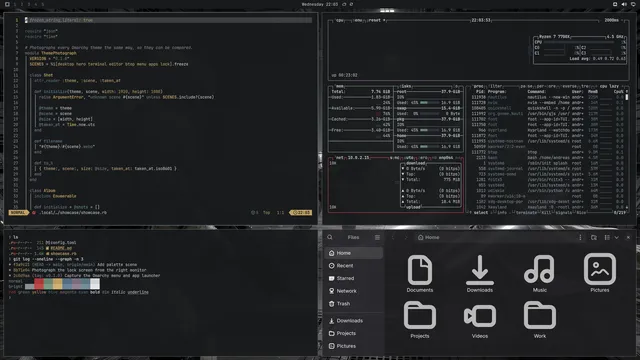640x360 pixels.
Task: Click the rightmost icon in top bar
Action: tap(633, 4)
